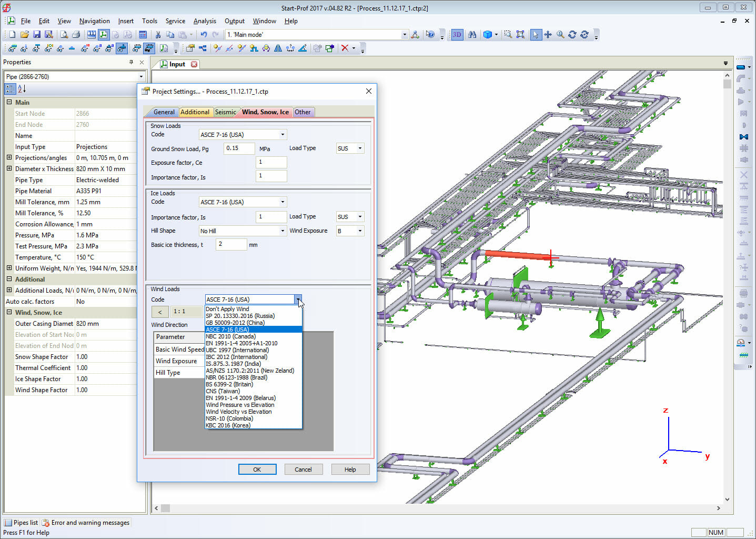Expand the Uniform Weight property row
Image resolution: width=756 pixels, height=539 pixels.
tap(9, 268)
